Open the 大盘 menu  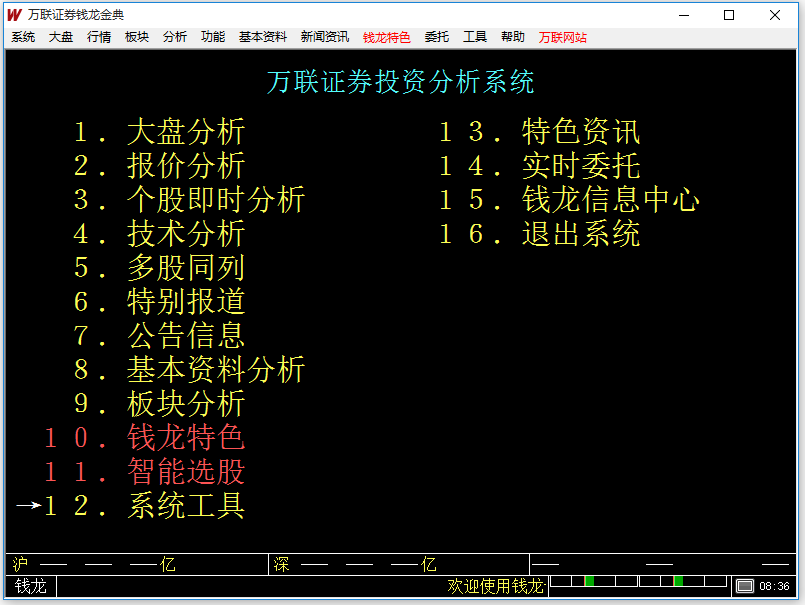[x=61, y=37]
